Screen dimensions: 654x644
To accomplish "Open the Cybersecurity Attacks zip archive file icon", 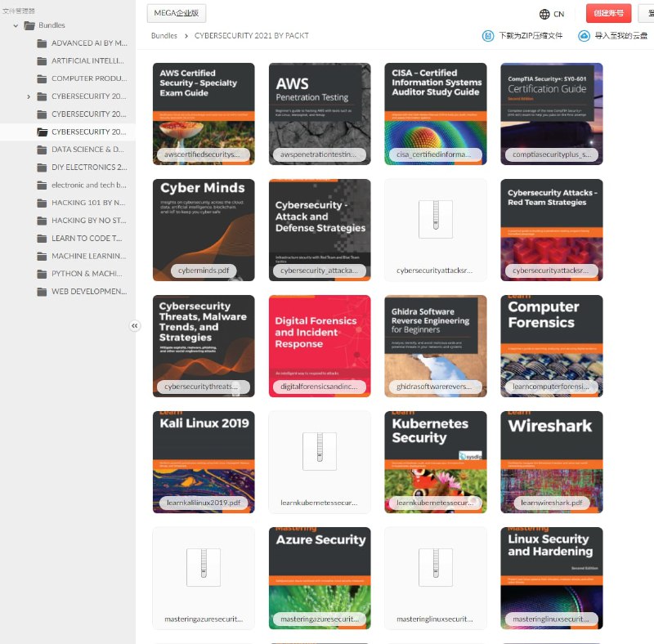I will [435, 218].
